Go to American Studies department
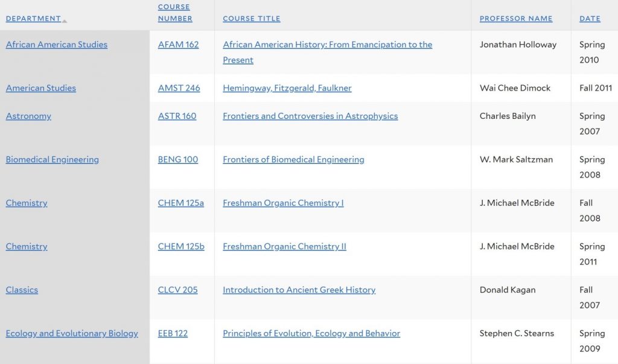Viewport: 618px width, 364px height. [40, 88]
